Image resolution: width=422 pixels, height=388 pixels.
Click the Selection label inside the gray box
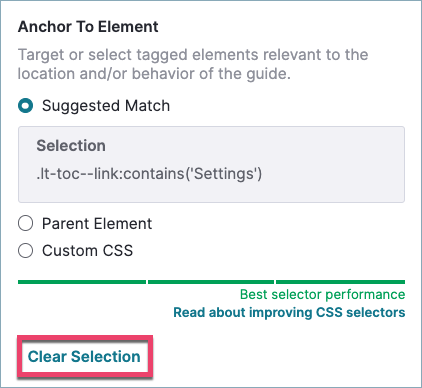click(x=71, y=146)
